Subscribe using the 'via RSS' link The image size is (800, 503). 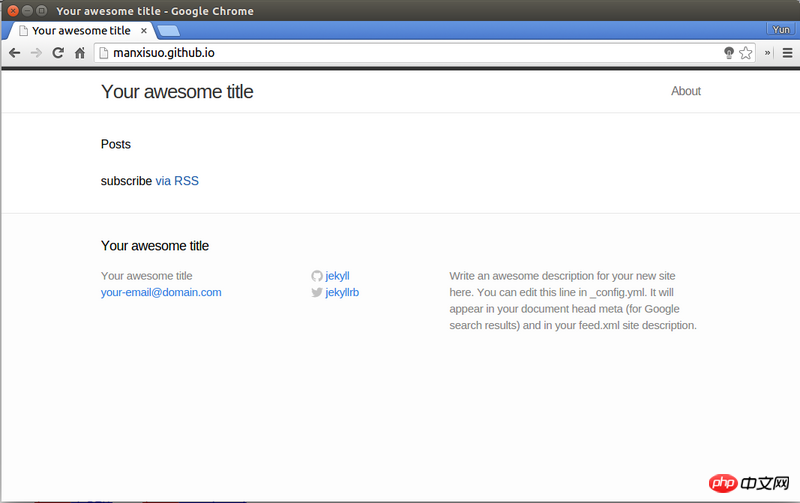pos(177,181)
